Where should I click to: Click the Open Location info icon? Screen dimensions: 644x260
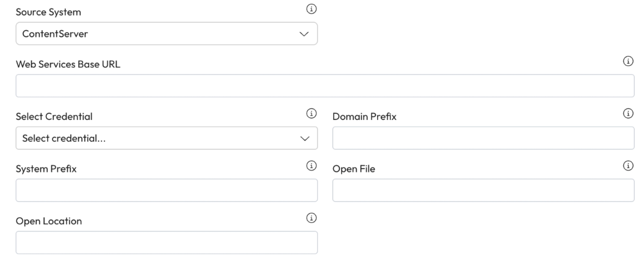click(x=311, y=218)
